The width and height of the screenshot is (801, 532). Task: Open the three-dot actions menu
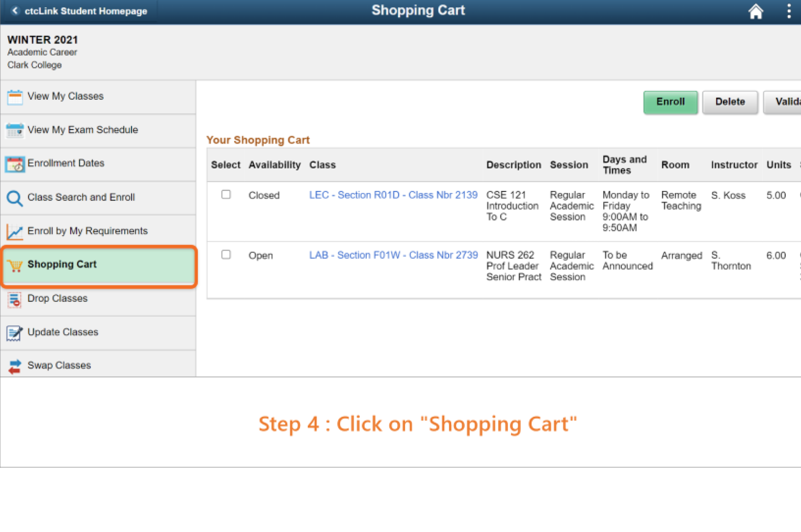click(x=789, y=11)
